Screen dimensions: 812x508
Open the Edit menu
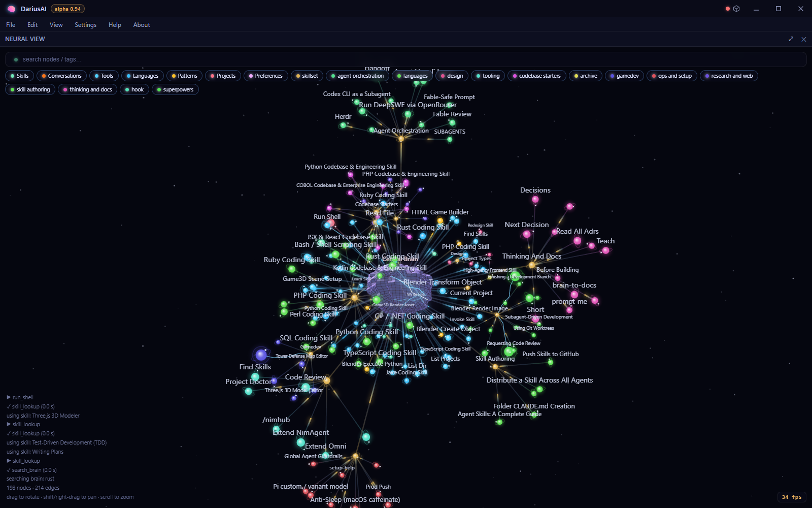point(32,25)
